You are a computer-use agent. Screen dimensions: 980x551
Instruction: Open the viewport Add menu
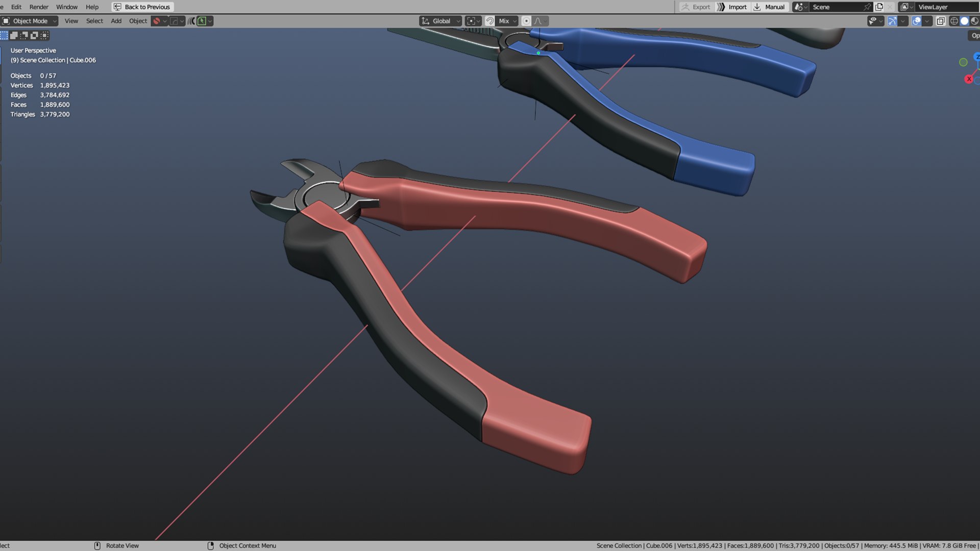pos(116,21)
